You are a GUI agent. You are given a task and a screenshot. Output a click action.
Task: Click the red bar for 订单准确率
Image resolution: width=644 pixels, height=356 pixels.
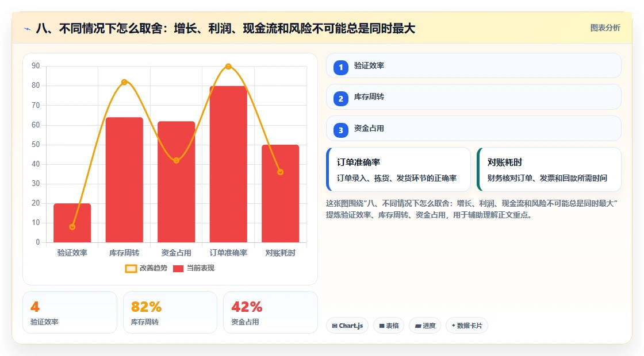pos(228,164)
